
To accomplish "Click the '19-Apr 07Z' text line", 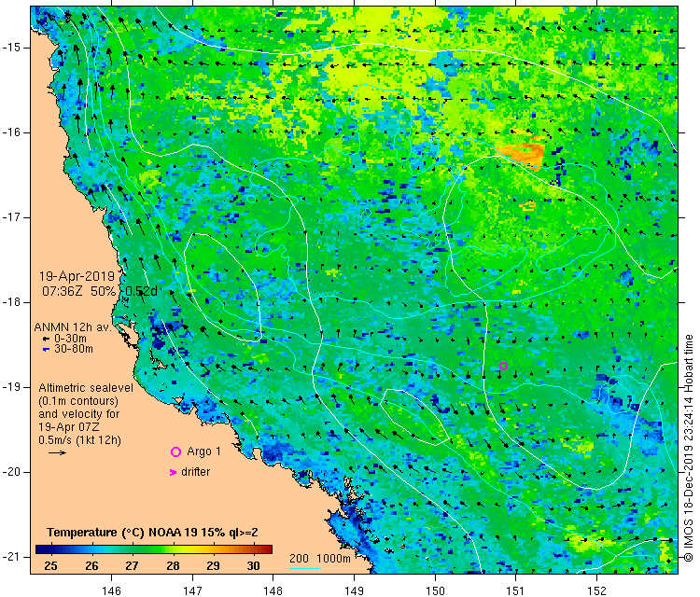I will (x=69, y=427).
